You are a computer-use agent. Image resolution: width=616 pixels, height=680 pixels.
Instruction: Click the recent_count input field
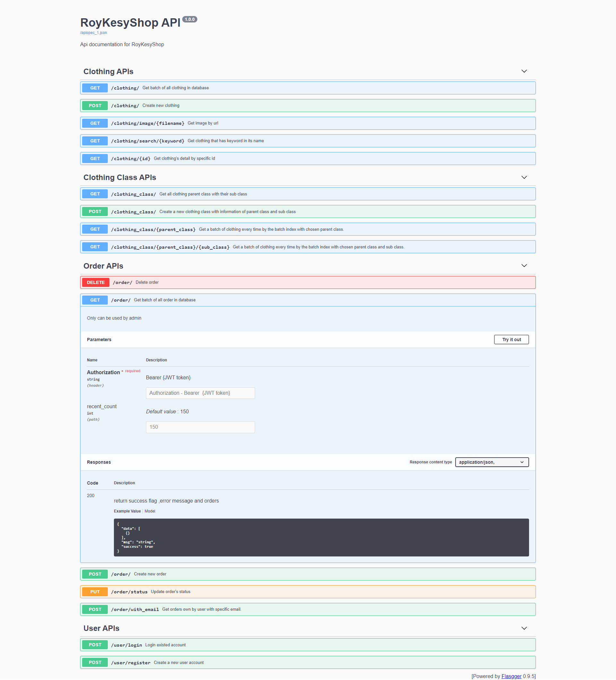click(x=200, y=427)
